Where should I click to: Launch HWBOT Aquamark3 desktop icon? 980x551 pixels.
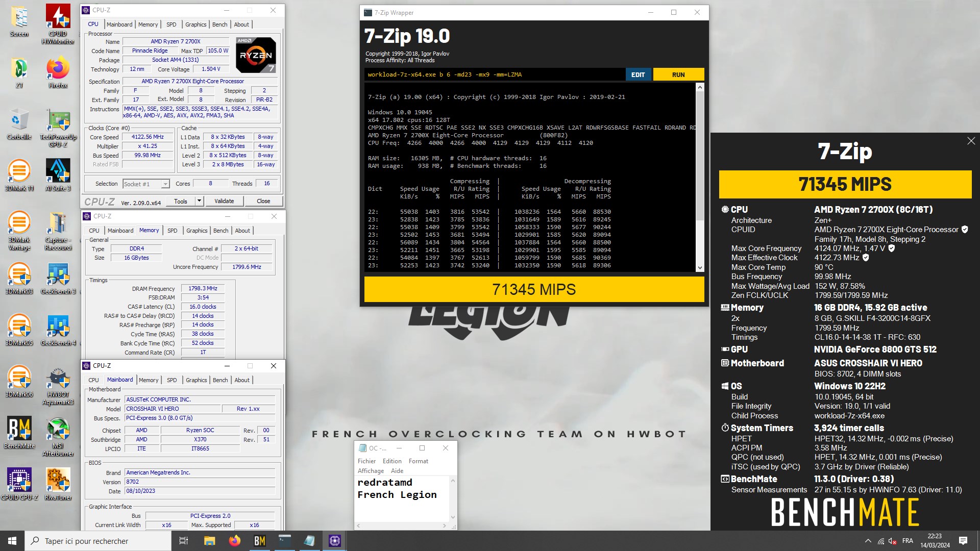[x=58, y=386]
